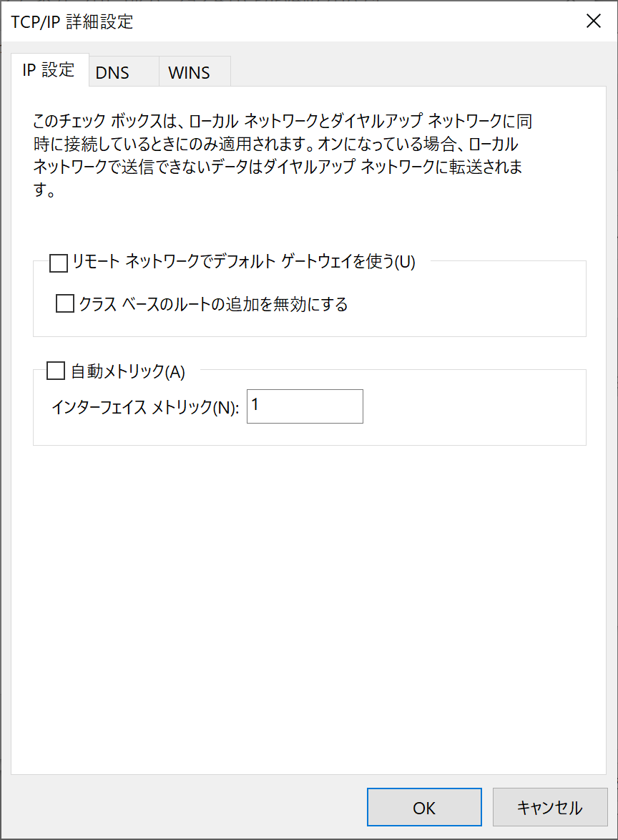This screenshot has height=840, width=618.
Task: Click blank area of the IP 設定 panel
Action: (x=308, y=608)
